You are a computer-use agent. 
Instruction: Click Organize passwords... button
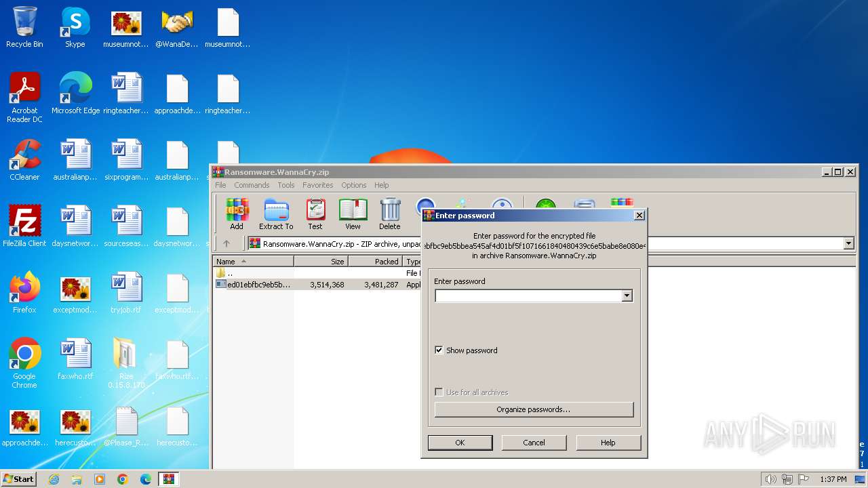coord(534,409)
